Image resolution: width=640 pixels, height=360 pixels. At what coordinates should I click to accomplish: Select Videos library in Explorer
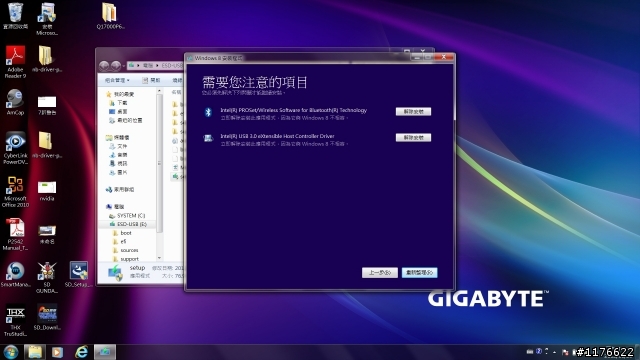click(118, 163)
